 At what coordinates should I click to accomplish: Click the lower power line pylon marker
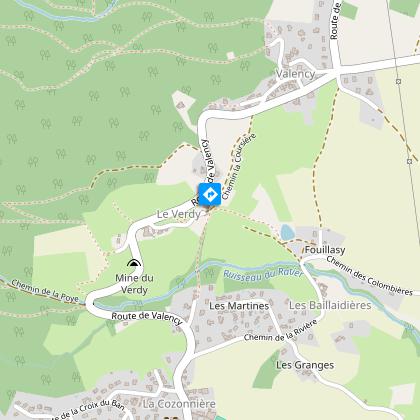410,161
